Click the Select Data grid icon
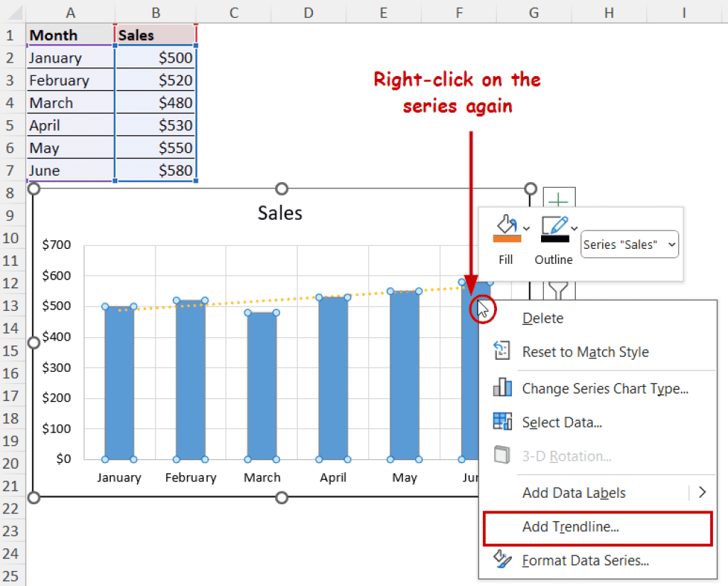 [x=502, y=422]
